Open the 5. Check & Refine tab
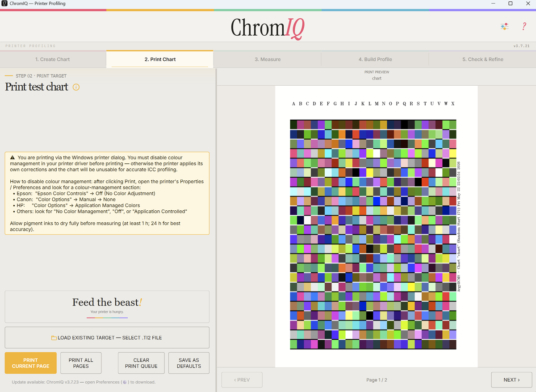Screen dimensions: 536x392 (x=482, y=59)
